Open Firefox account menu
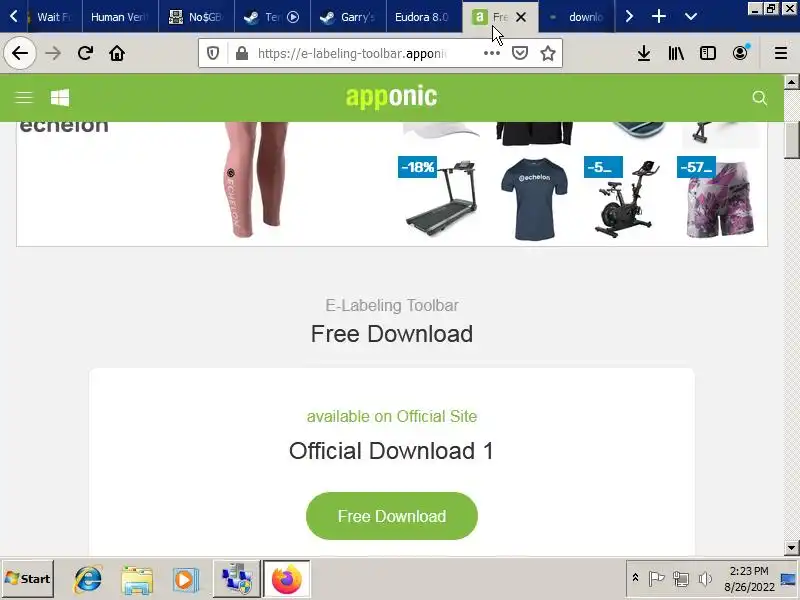 (740, 53)
